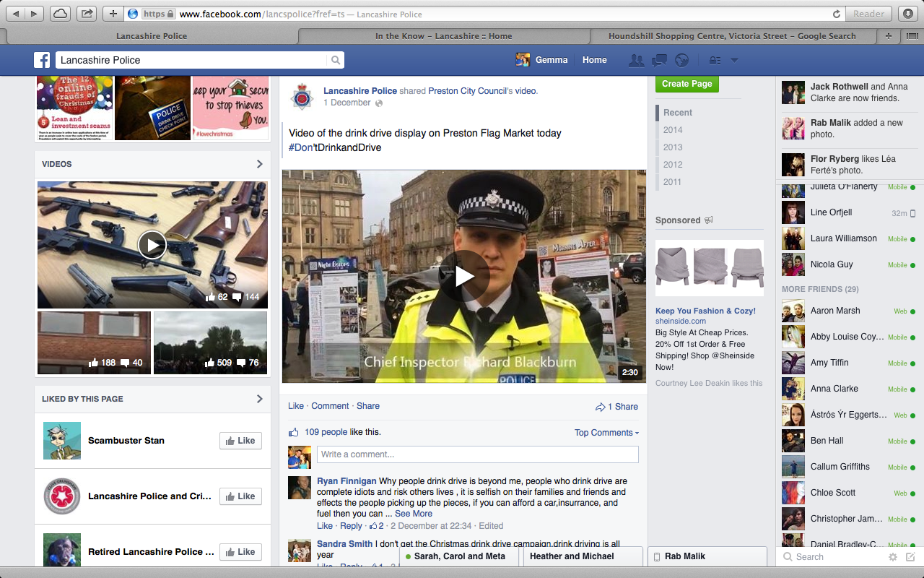
Task: Like the Retired Lancashire Police page
Action: click(x=240, y=552)
